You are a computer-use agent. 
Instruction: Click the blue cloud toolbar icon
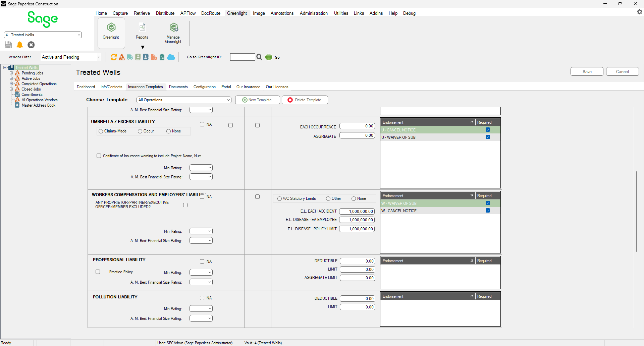pyautogui.click(x=171, y=57)
